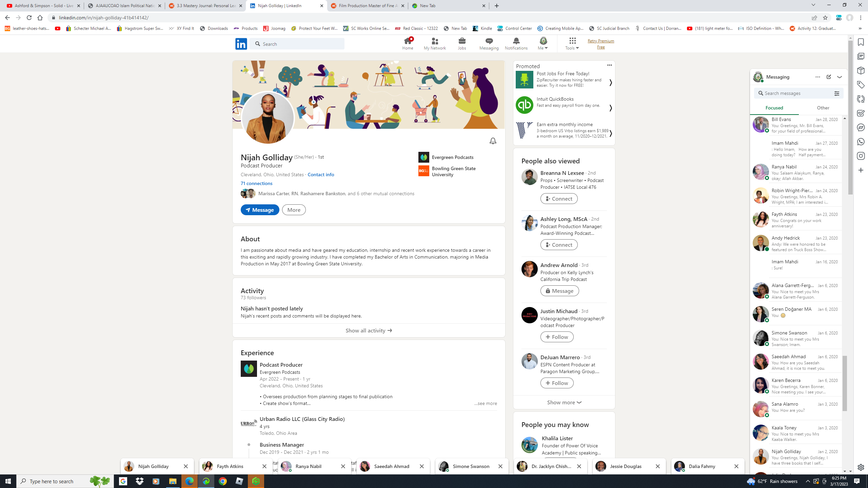This screenshot has width=868, height=488.
Task: Open Instagram sidebar icon
Action: (861, 156)
